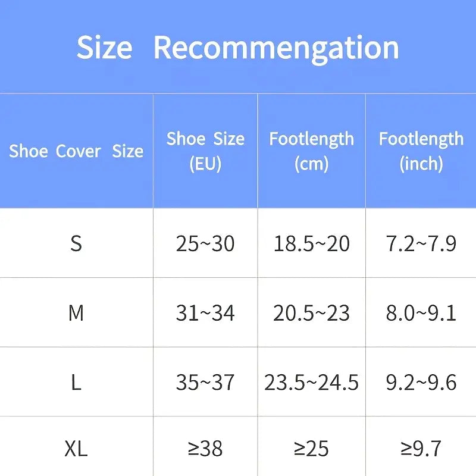
Task: Select the ≥9.7 inch footlength cell
Action: pyautogui.click(x=421, y=449)
